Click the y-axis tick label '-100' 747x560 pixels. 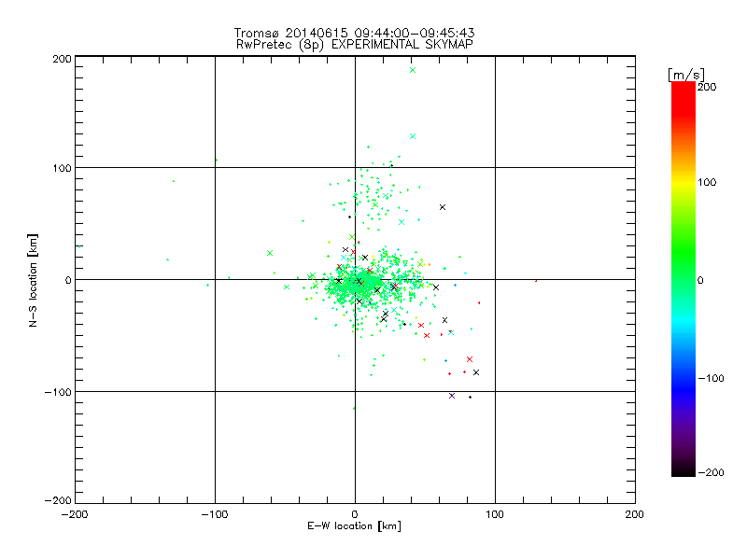[58, 392]
